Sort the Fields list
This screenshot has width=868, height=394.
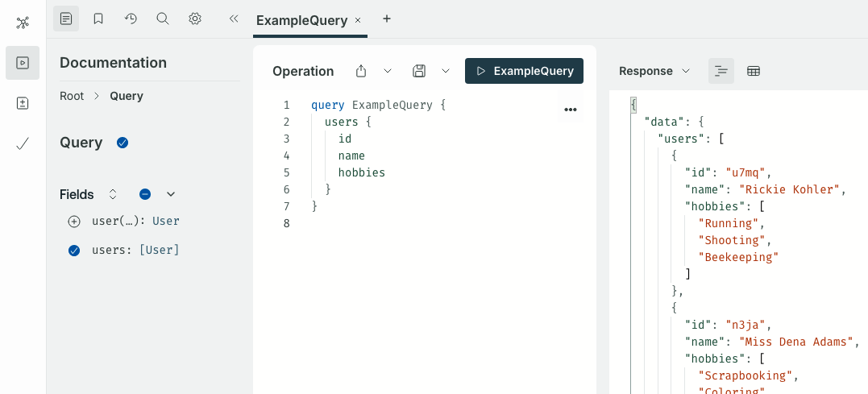coord(113,194)
